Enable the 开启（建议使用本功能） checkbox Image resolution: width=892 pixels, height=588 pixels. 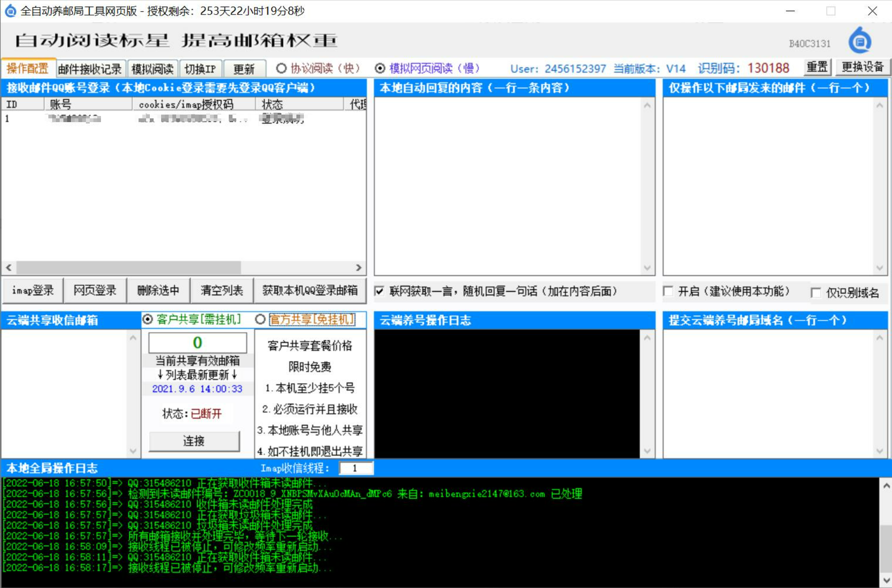(x=668, y=292)
